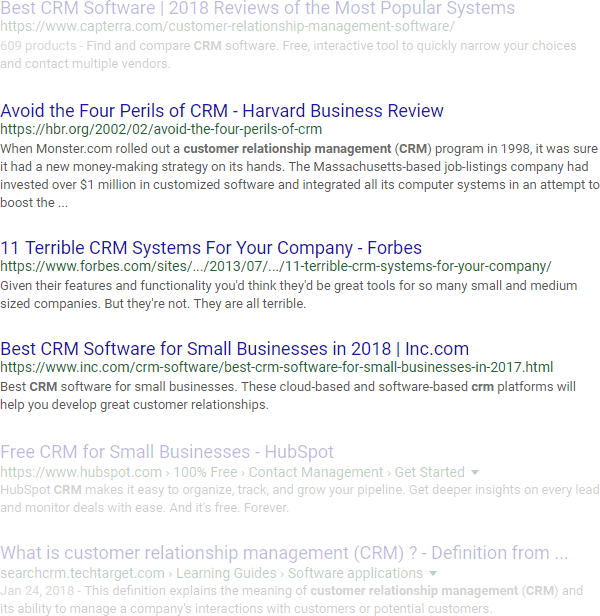
Task: Click the Forbes 'They are all terrible' snippet
Action: 288,294
